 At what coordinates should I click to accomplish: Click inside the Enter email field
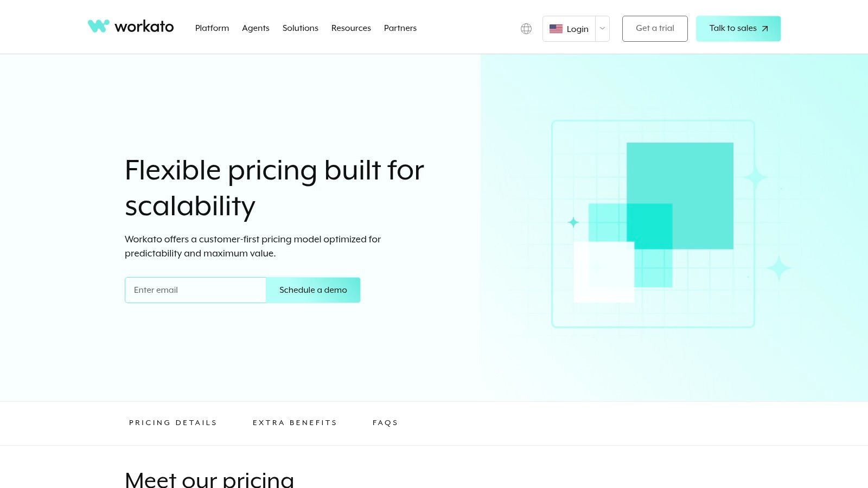point(195,290)
